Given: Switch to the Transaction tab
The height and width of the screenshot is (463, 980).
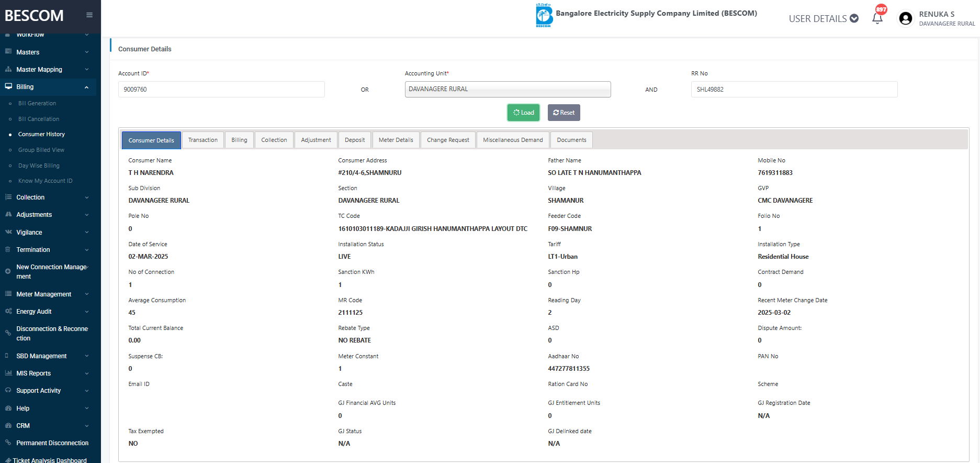Looking at the screenshot, I should point(203,140).
